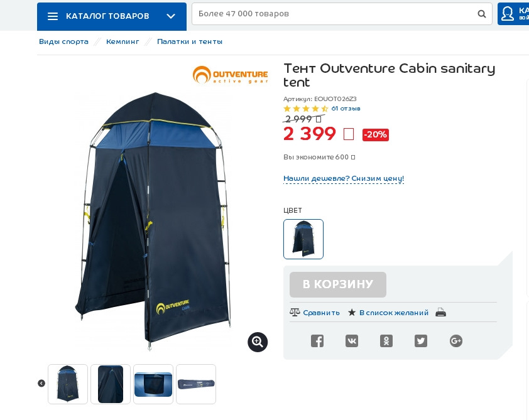Share product on Twitter

tap(421, 341)
